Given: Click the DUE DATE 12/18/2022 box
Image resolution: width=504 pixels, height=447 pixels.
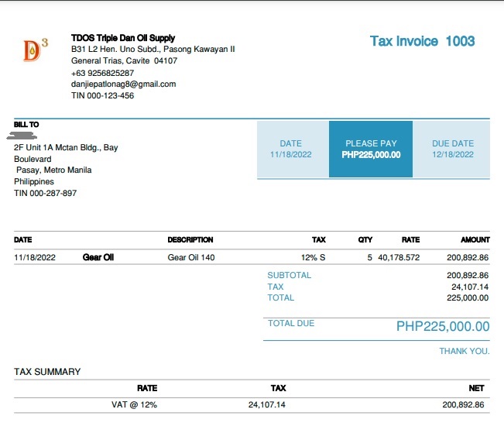Looking at the screenshot, I should coord(452,149).
